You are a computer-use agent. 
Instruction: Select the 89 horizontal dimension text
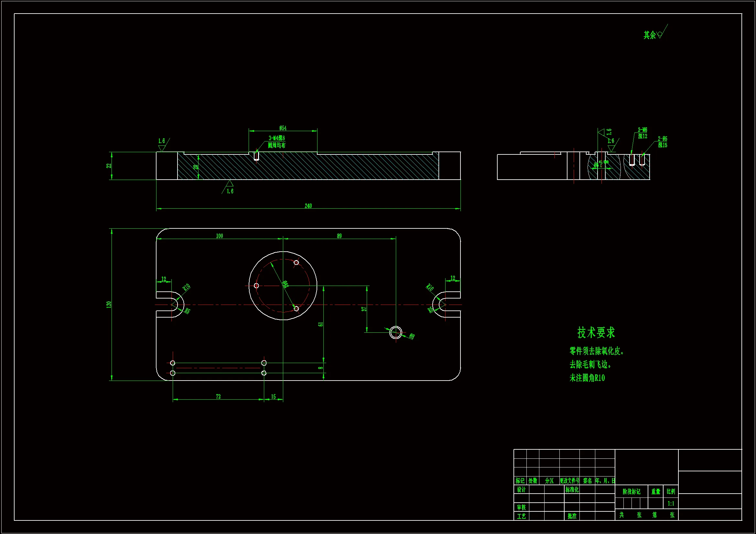click(339, 236)
